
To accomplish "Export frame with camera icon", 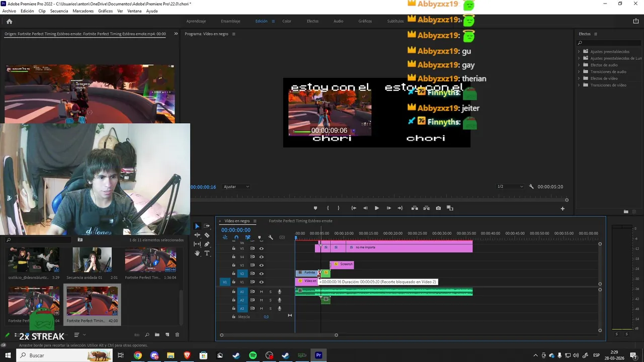I will click(438, 208).
